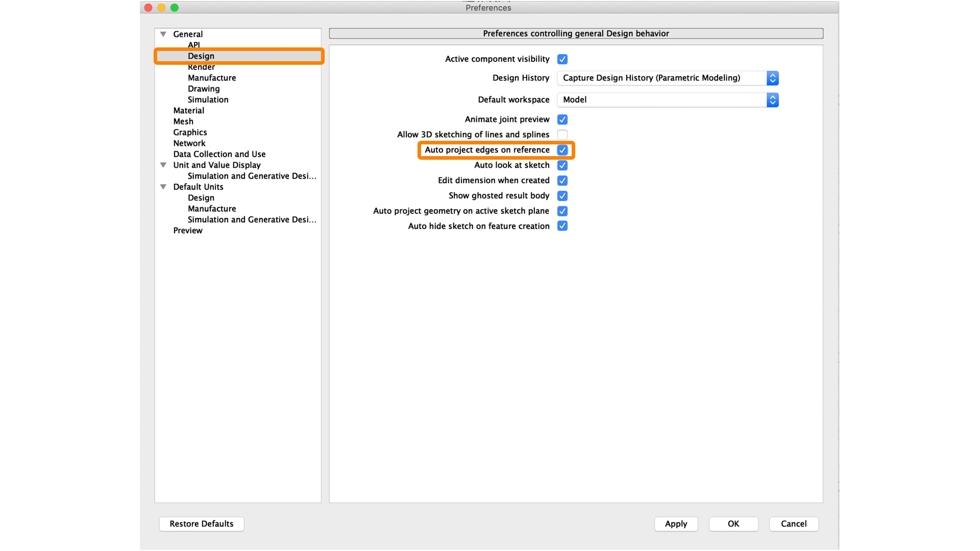
Task: Select Design under Default Units
Action: click(201, 198)
